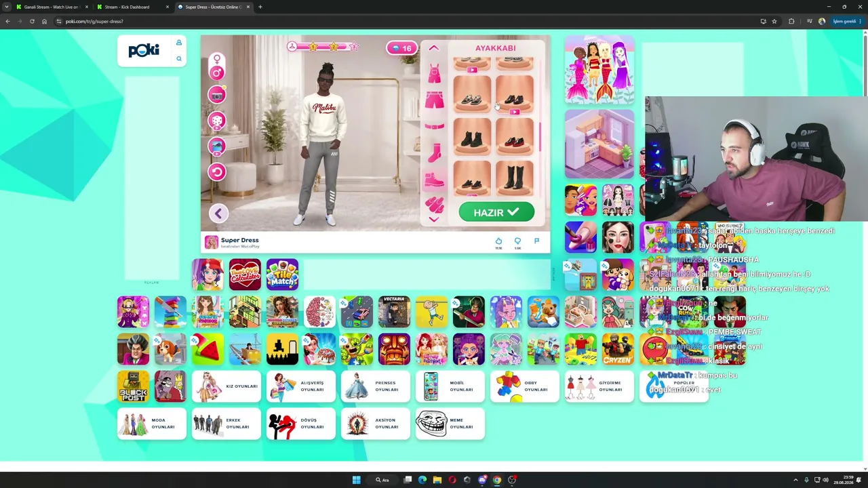Switch to the Super Dress browser tab
The height and width of the screenshot is (488, 868).
[x=214, y=7]
